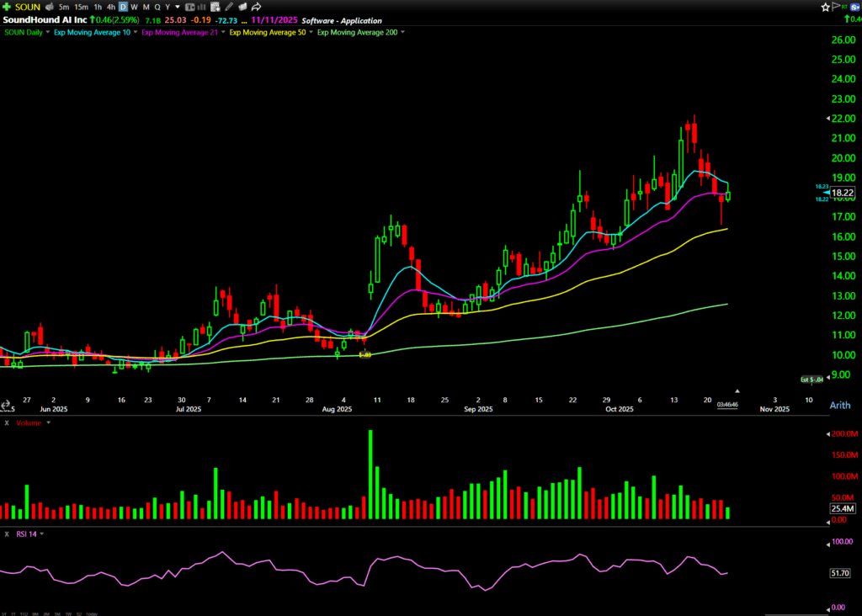The image size is (862, 616).
Task: Switch to the 5m timeframe
Action: tap(64, 7)
